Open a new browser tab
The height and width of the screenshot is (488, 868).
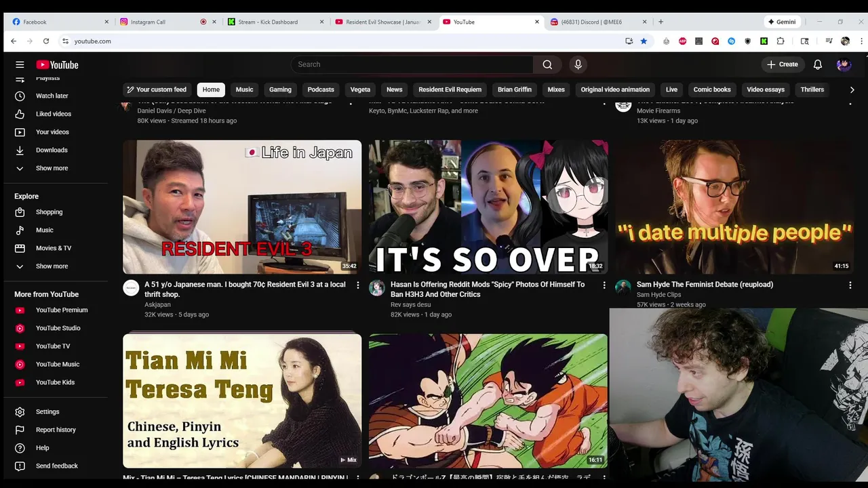click(661, 22)
